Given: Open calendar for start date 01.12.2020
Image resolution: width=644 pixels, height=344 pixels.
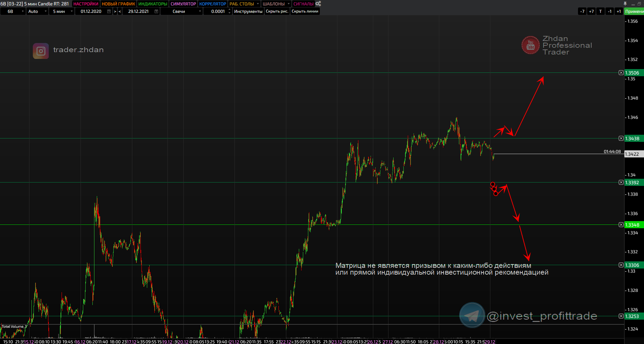Looking at the screenshot, I should [x=109, y=11].
